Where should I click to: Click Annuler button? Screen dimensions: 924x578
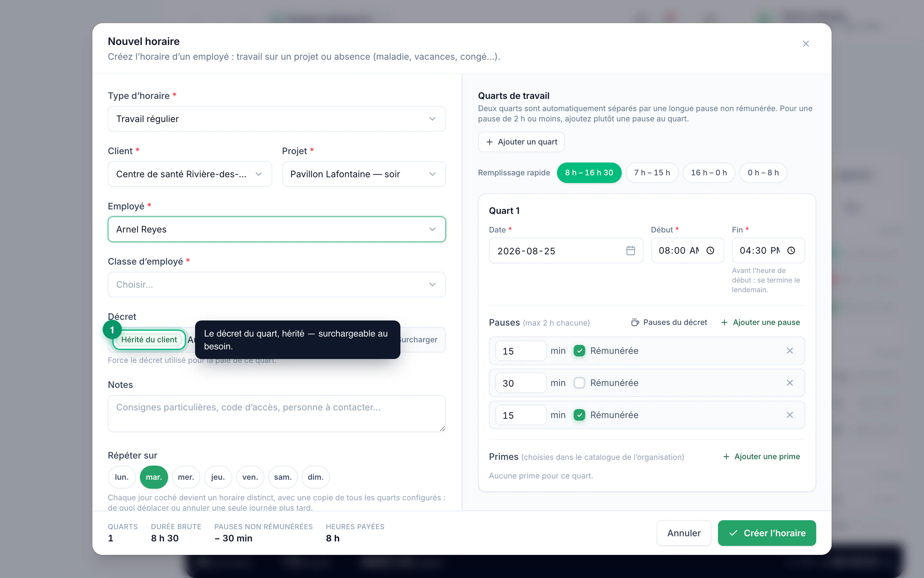point(684,533)
